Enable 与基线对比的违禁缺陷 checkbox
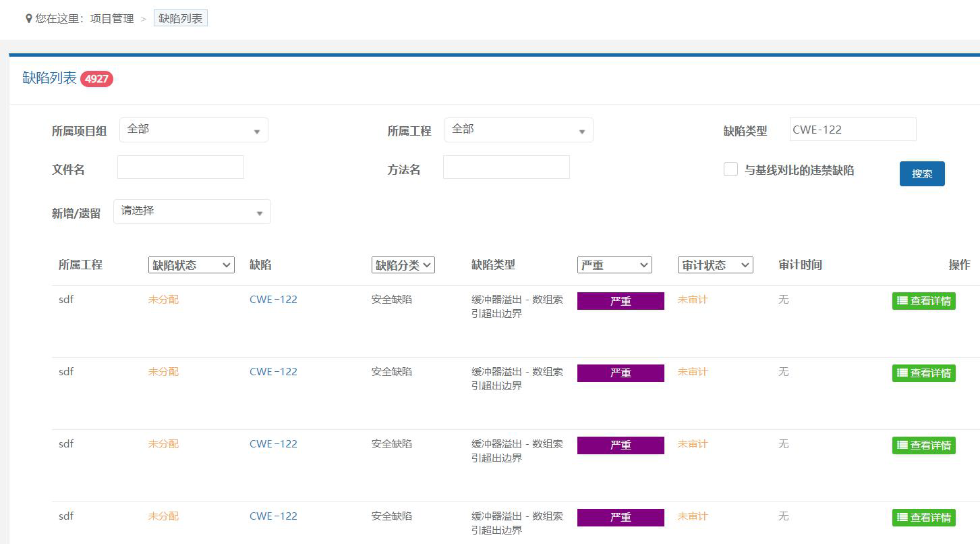 click(730, 169)
